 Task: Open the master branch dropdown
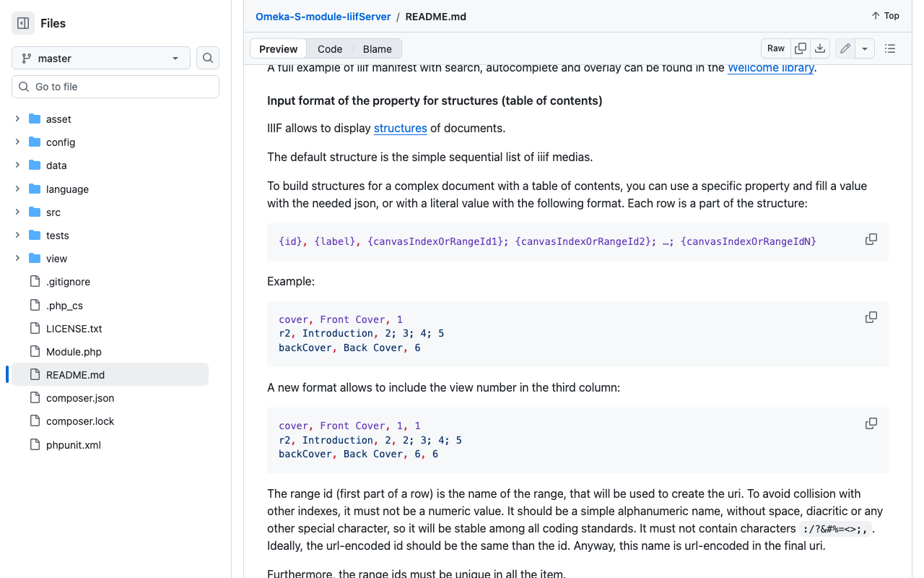point(101,58)
